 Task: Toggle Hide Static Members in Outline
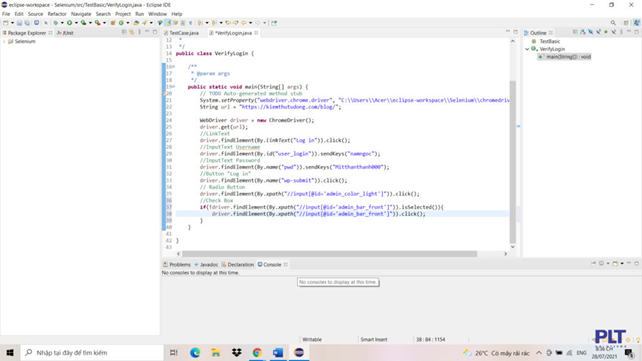tap(598, 32)
